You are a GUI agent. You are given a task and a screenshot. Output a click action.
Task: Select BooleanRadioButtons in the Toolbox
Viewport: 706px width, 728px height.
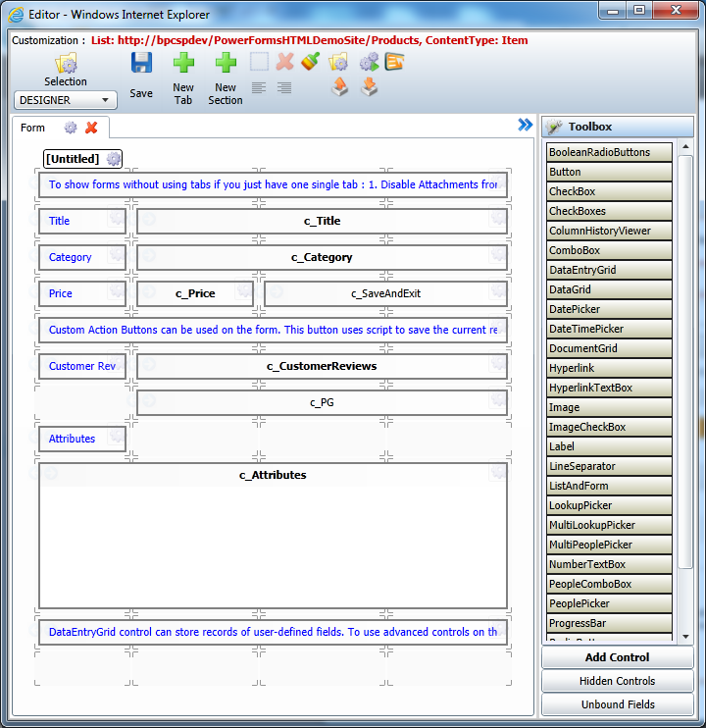click(x=610, y=152)
